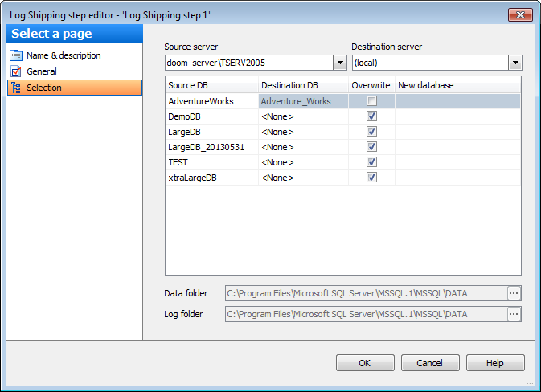Enable Overwrite for AdventureWorks

(371, 101)
